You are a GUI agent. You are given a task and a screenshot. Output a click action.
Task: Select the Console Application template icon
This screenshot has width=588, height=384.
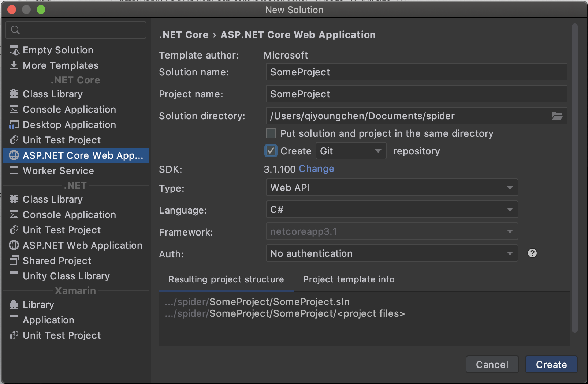point(14,109)
